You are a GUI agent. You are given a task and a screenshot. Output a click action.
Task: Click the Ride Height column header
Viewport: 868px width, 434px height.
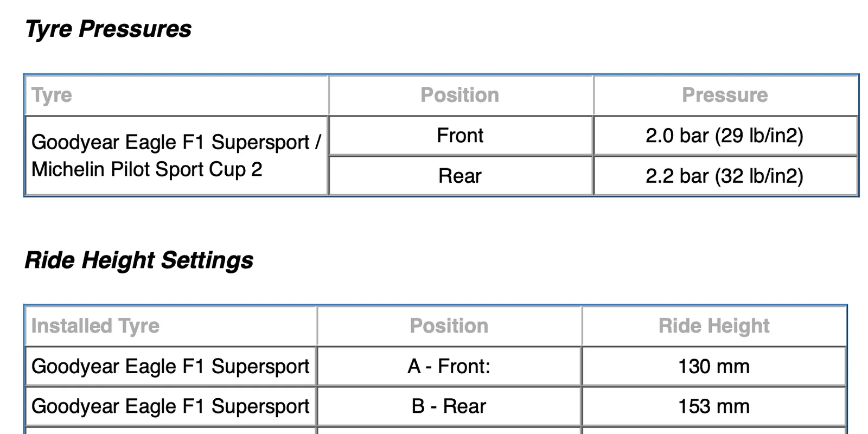[x=714, y=326]
